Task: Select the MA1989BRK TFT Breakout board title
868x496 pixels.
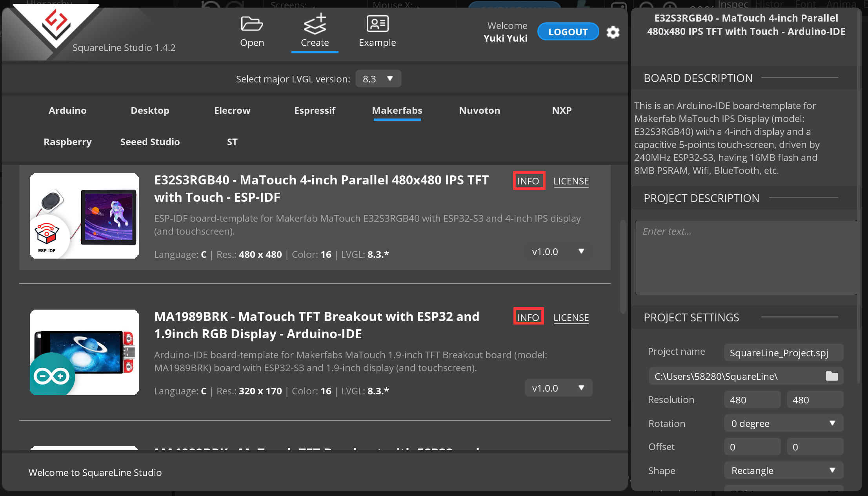Action: coord(317,325)
